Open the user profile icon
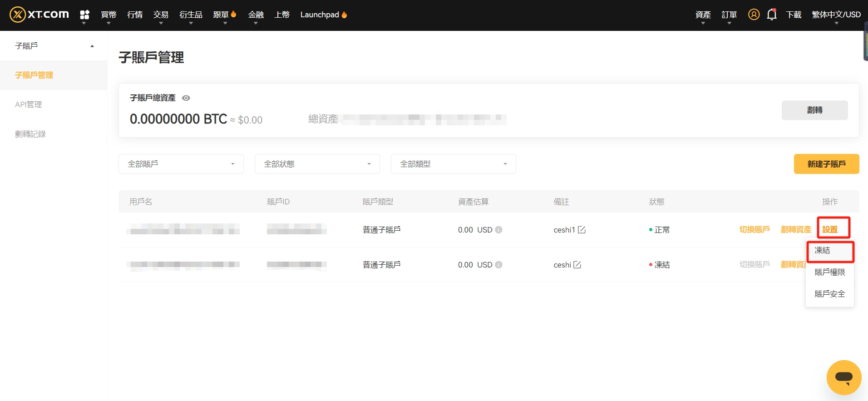The image size is (868, 401). tap(754, 15)
